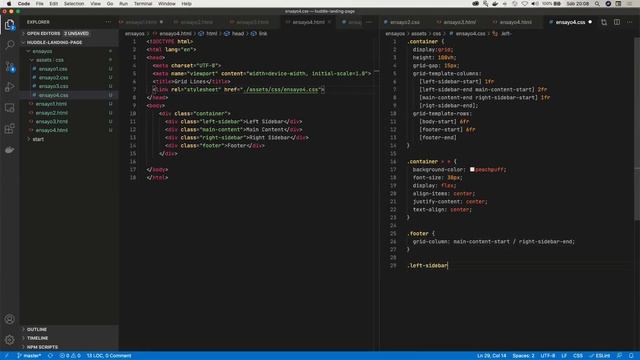Open the peachpuff color swatch picker
The height and width of the screenshot is (360, 640).
472,169
